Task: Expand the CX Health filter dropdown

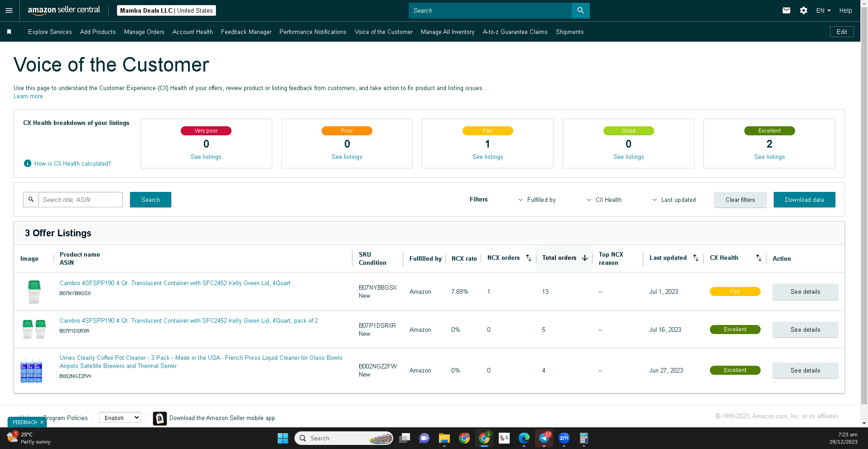Action: point(604,200)
